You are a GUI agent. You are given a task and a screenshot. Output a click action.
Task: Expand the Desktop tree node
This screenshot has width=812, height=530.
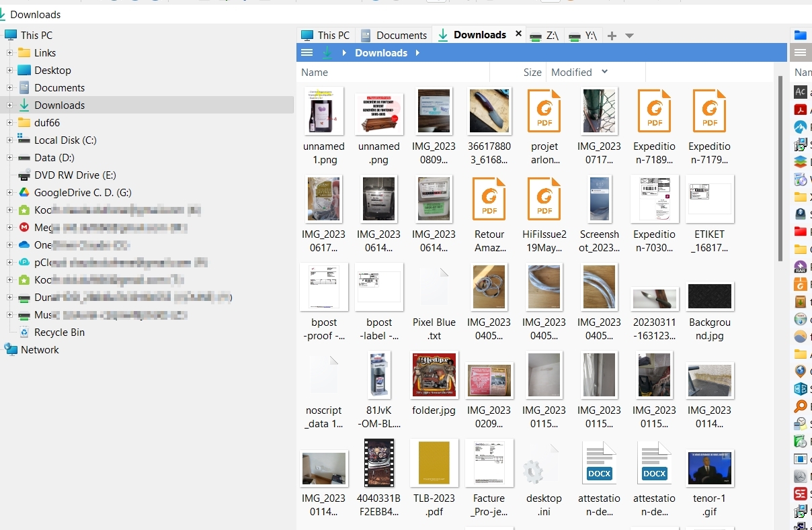pos(10,71)
